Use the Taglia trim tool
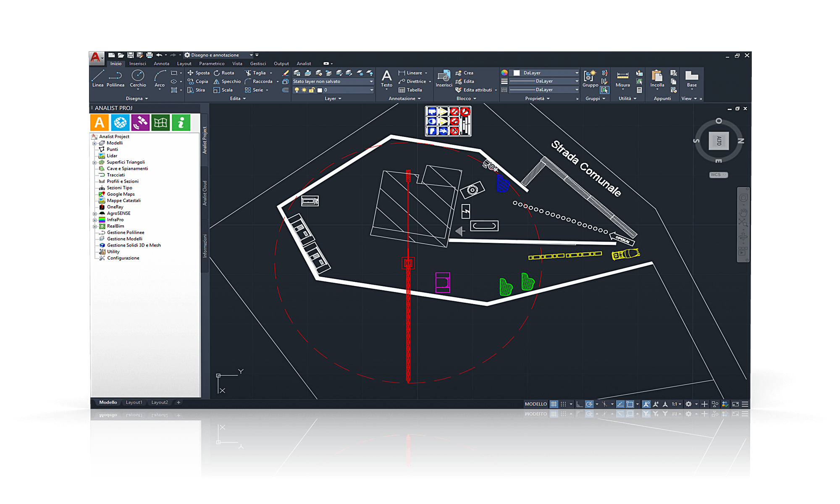The image size is (840, 504). click(255, 73)
